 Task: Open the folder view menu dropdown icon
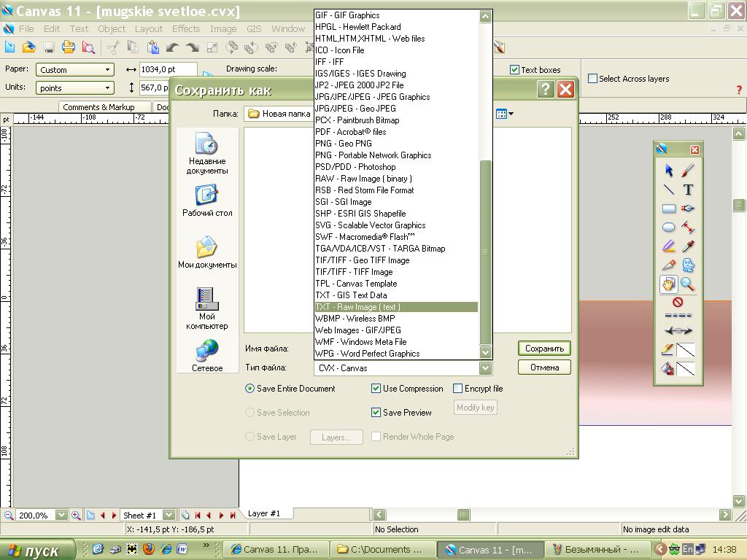click(x=505, y=114)
